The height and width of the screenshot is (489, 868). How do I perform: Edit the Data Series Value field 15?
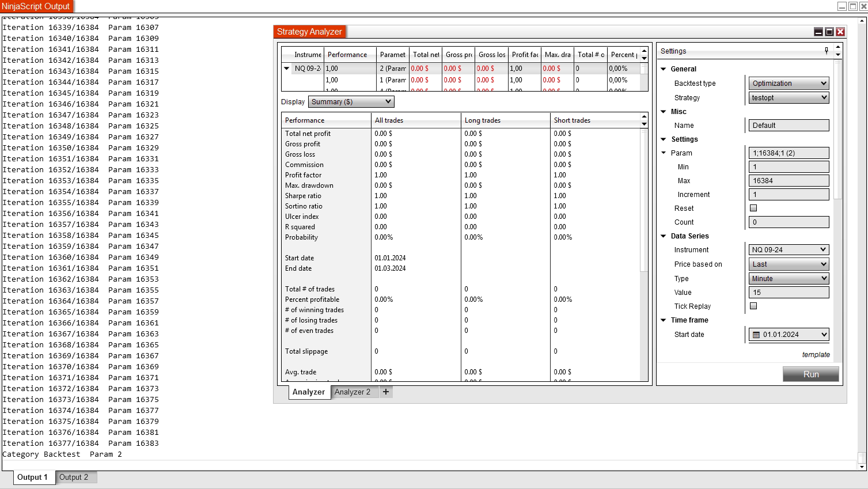point(789,293)
